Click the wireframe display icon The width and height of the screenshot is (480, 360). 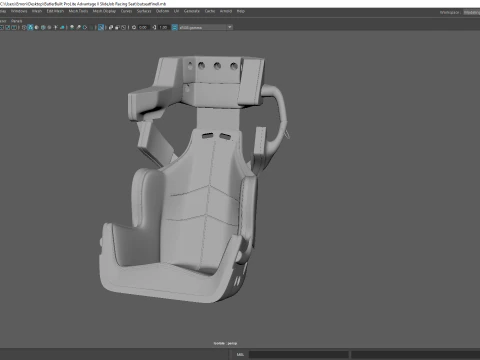[24, 27]
